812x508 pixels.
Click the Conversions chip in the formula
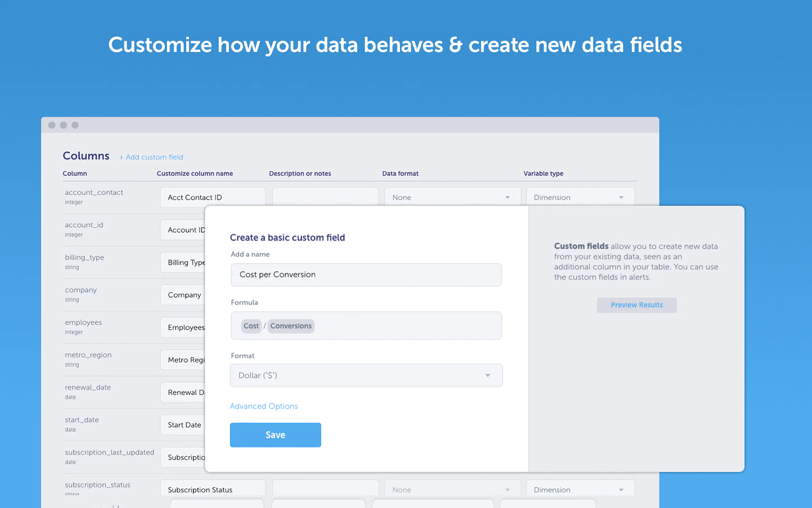coord(291,326)
